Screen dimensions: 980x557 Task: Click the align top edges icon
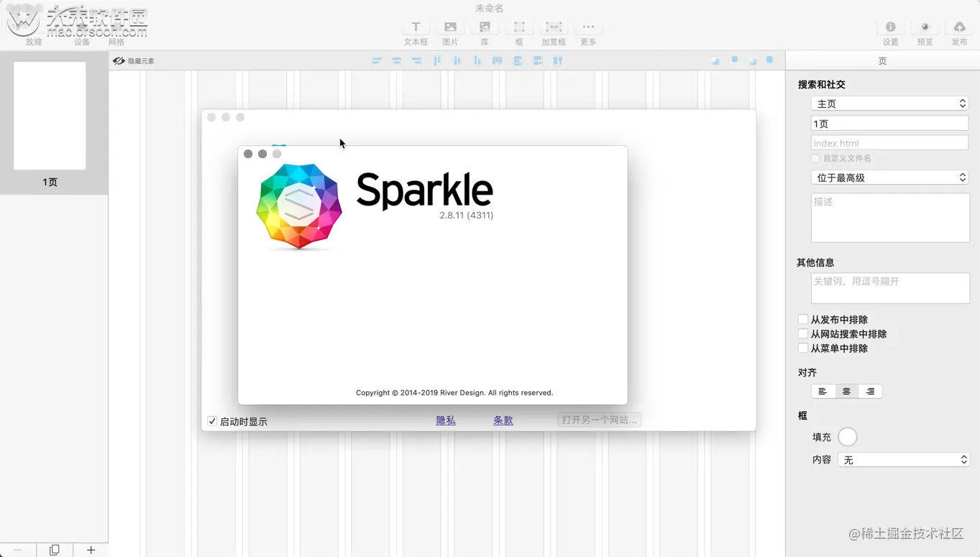[x=437, y=61]
